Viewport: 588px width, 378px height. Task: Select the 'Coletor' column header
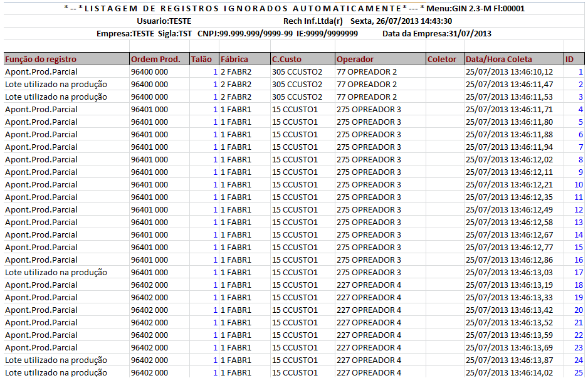click(444, 60)
